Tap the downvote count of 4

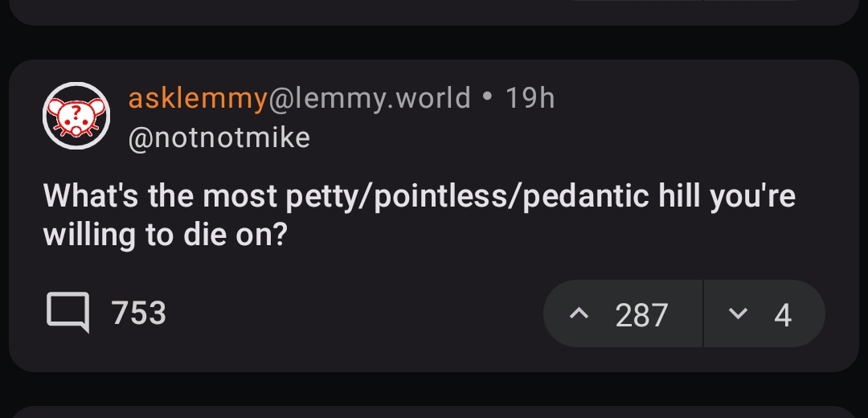783,314
